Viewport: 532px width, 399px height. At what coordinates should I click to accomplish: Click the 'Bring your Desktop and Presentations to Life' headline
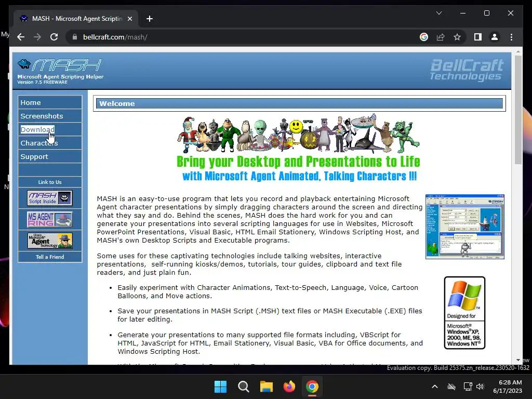point(298,162)
